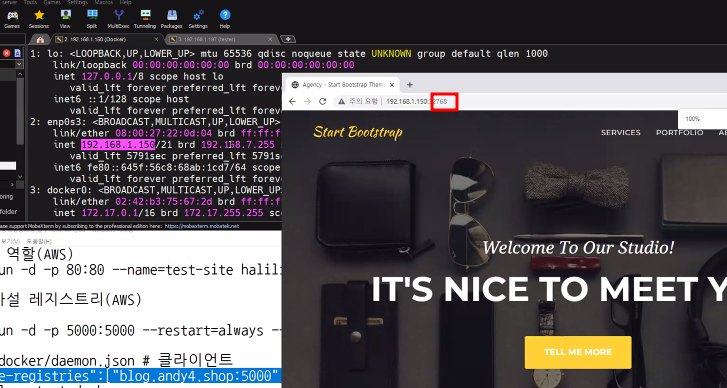Open the Tunneling tool icon

[145, 19]
